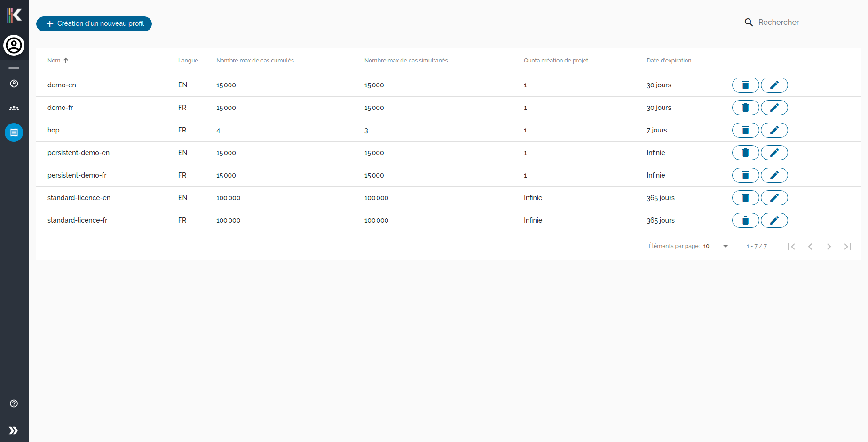The width and height of the screenshot is (868, 442).
Task: Click the Kili logo icon at top left
Action: pos(14,14)
